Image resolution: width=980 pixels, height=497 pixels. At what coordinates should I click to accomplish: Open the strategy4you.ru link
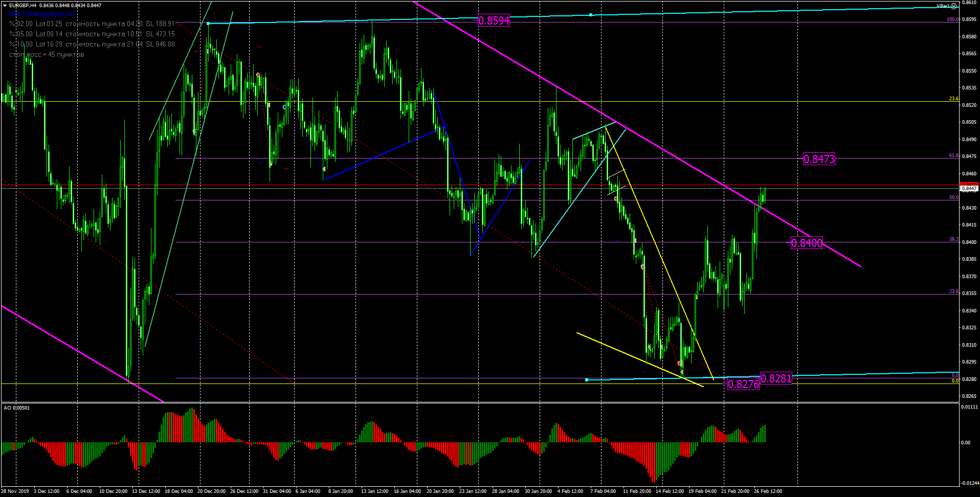coord(41,14)
